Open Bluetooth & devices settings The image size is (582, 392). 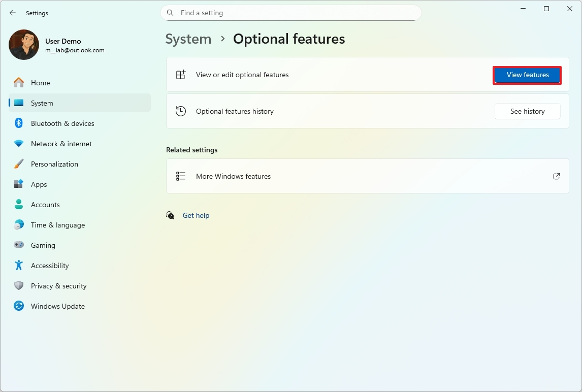(x=62, y=123)
